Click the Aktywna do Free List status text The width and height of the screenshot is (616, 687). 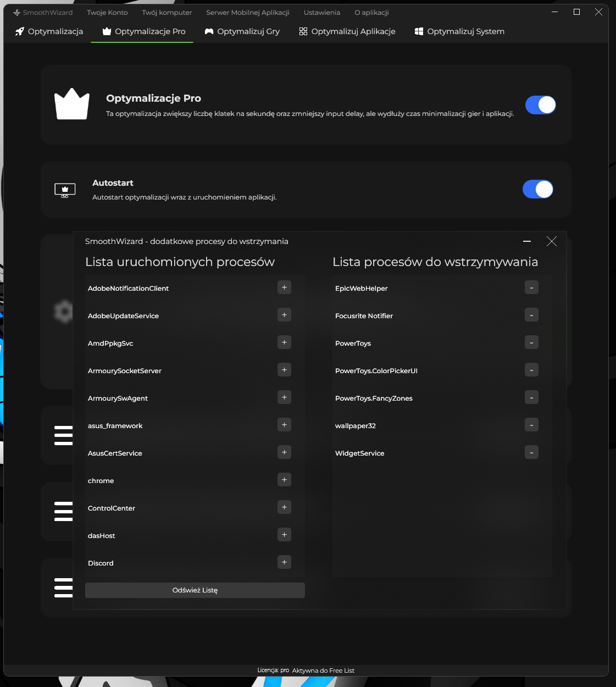pos(323,671)
